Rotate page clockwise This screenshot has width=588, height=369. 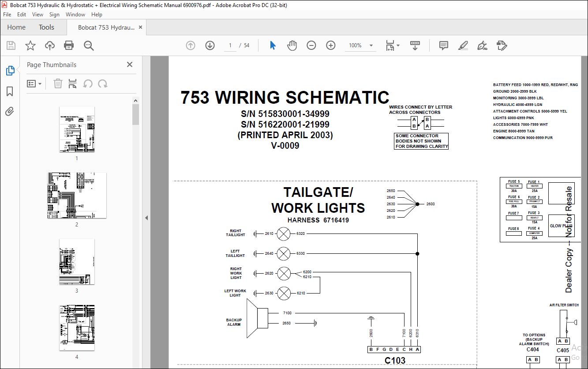103,83
